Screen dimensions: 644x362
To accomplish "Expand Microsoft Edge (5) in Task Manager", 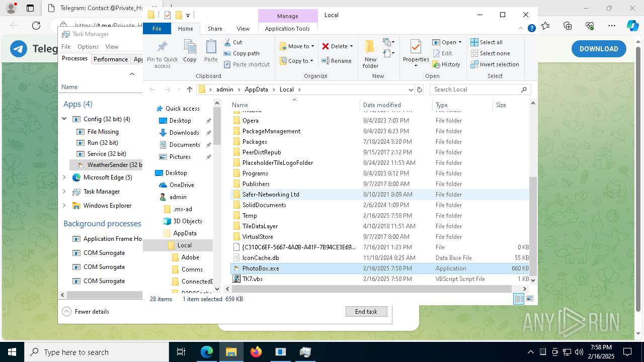I will [x=64, y=177].
